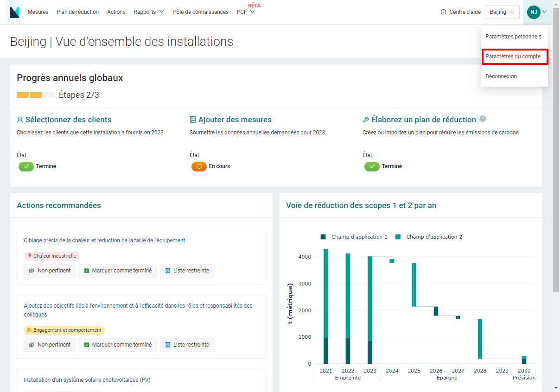
Task: Click the list icon by Ajouter des mesures
Action: pos(193,120)
